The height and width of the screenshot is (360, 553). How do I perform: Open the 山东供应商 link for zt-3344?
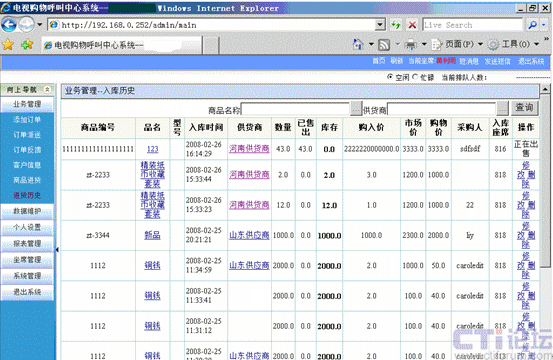(x=249, y=235)
